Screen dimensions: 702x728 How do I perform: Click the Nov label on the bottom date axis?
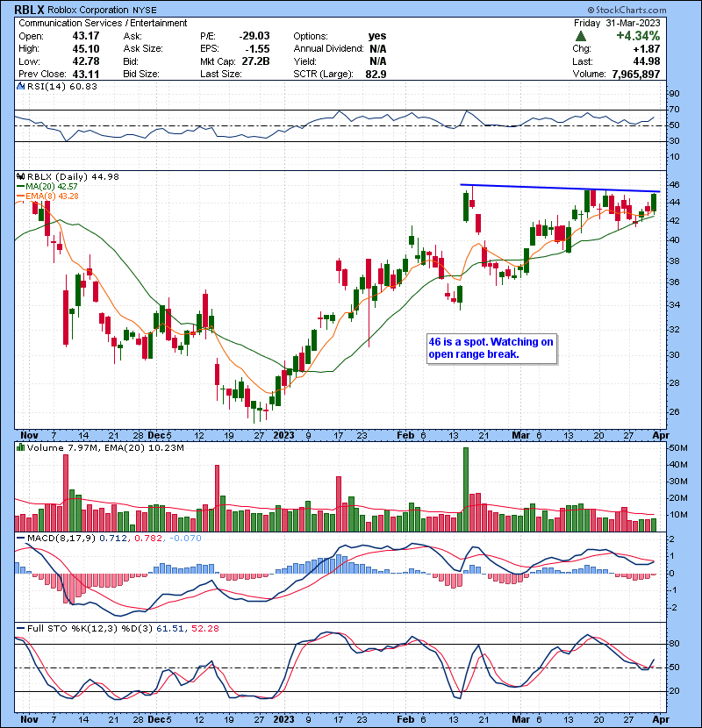click(x=29, y=719)
